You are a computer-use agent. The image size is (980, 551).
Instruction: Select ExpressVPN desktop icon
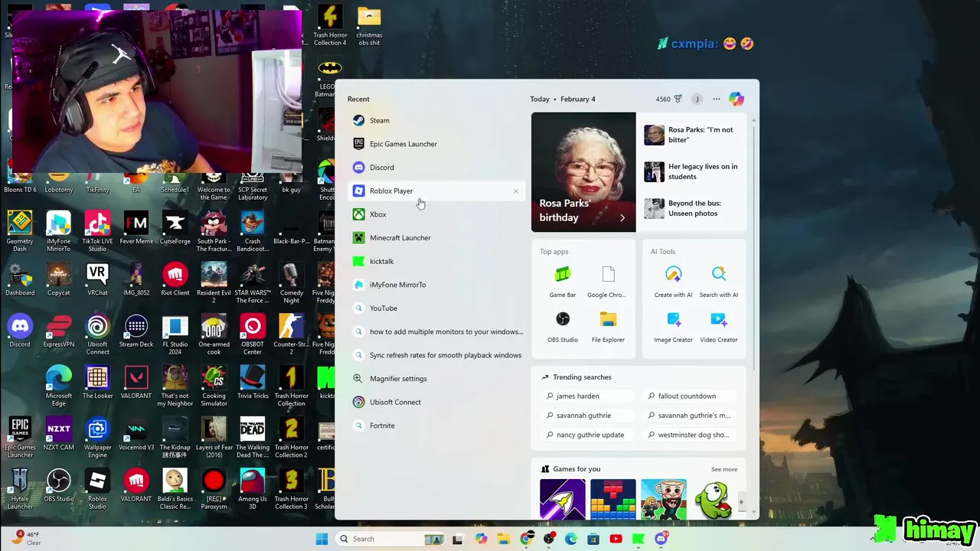point(59,331)
